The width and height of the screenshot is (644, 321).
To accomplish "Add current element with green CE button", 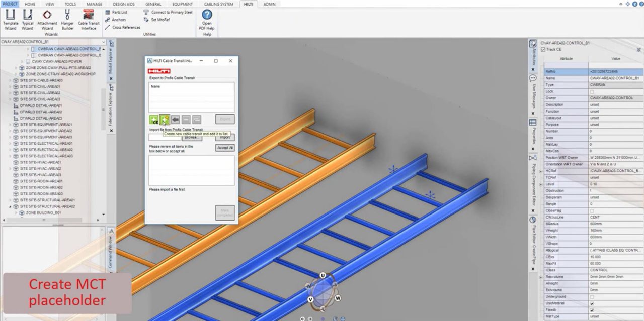I will click(x=154, y=119).
